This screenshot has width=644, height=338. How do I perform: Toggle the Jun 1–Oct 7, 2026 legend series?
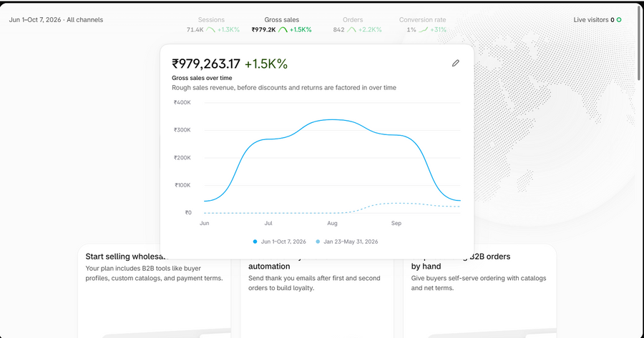tap(280, 242)
